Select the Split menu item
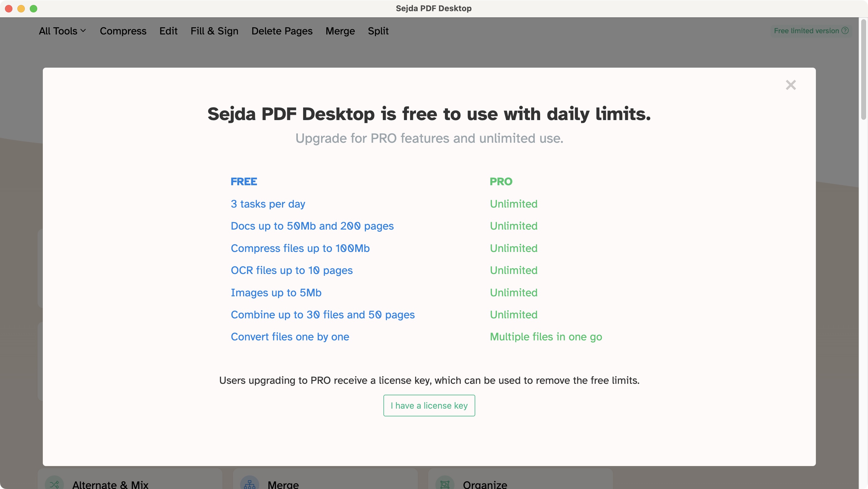This screenshot has width=868, height=489. 378,30
